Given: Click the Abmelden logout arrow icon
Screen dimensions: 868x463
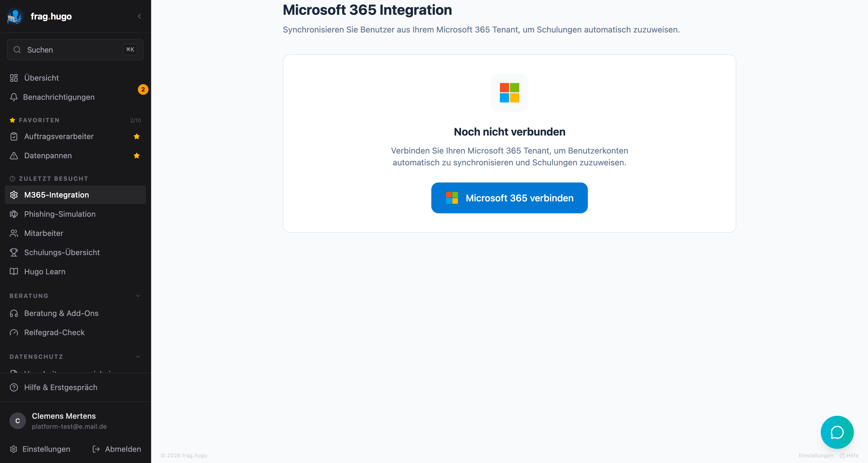Looking at the screenshot, I should 96,449.
